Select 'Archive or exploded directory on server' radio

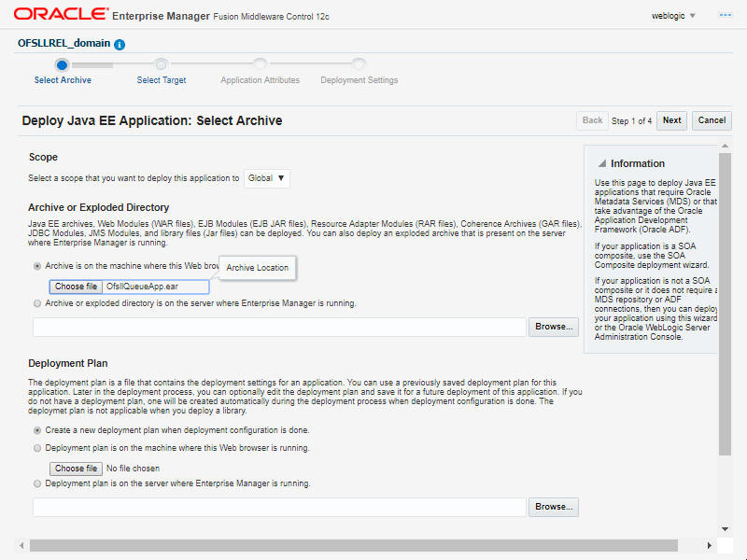37,303
